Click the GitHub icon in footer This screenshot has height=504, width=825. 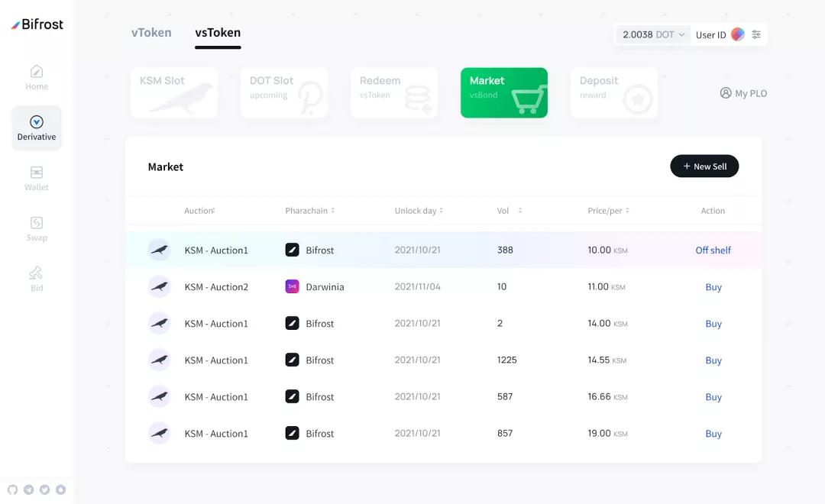pos(12,489)
